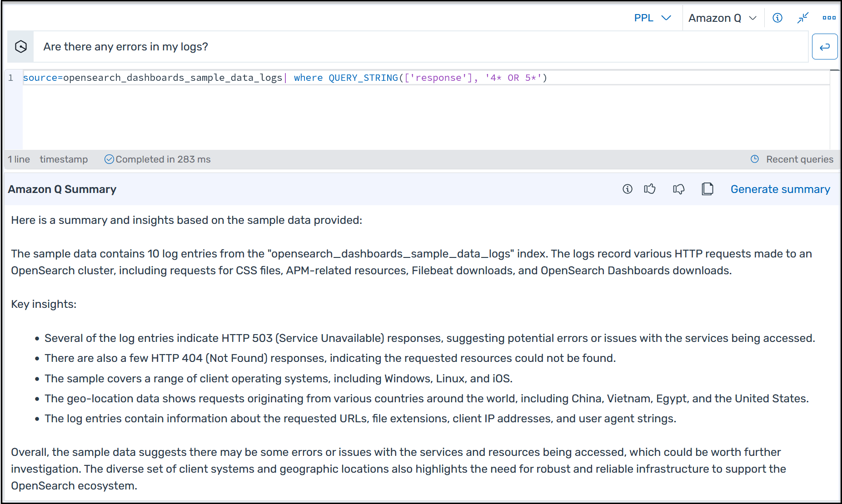
Task: Open the PPL query language dropdown
Action: 652,18
